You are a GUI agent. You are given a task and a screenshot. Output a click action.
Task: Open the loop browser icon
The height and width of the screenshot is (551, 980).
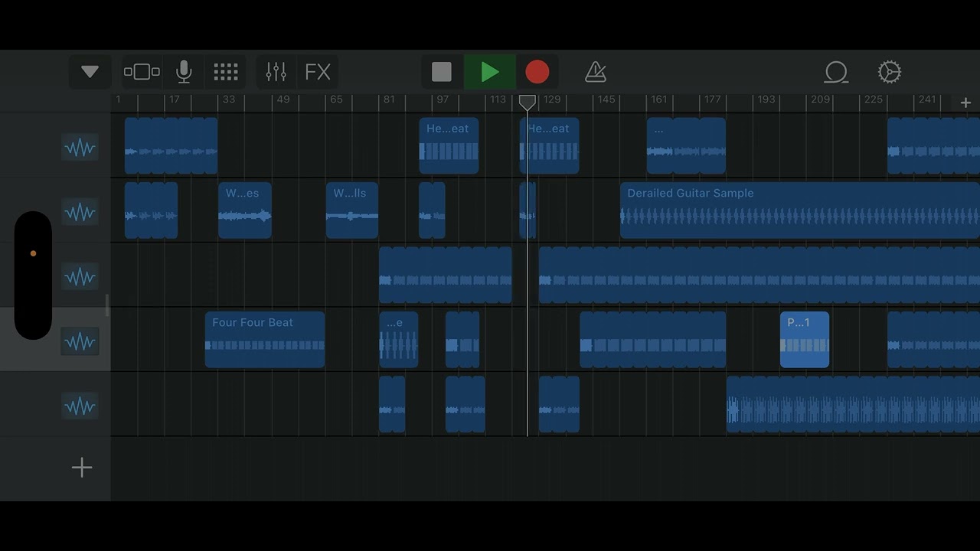(x=836, y=72)
